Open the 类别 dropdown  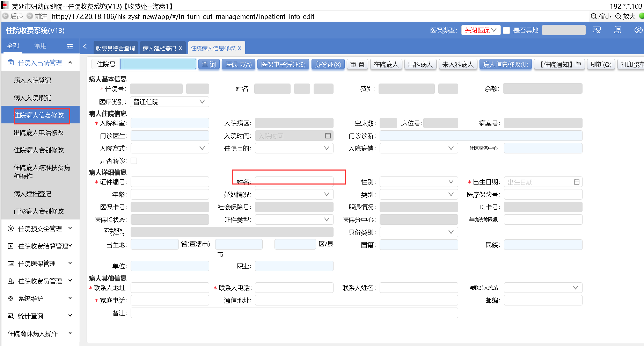[419, 194]
